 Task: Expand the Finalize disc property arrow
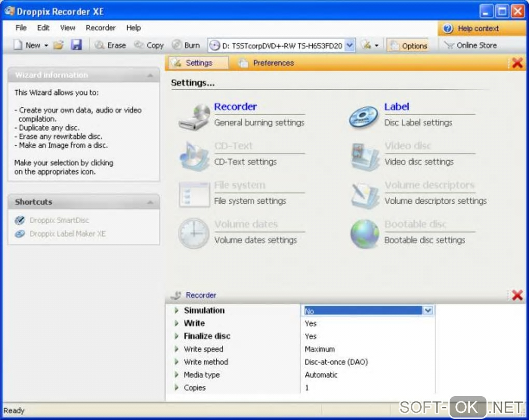[x=176, y=336]
